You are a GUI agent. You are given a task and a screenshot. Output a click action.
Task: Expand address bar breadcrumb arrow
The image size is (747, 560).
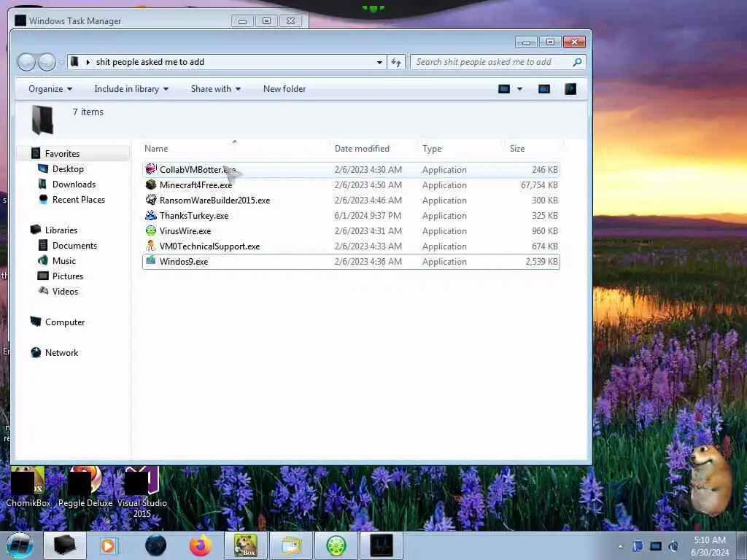tap(88, 62)
